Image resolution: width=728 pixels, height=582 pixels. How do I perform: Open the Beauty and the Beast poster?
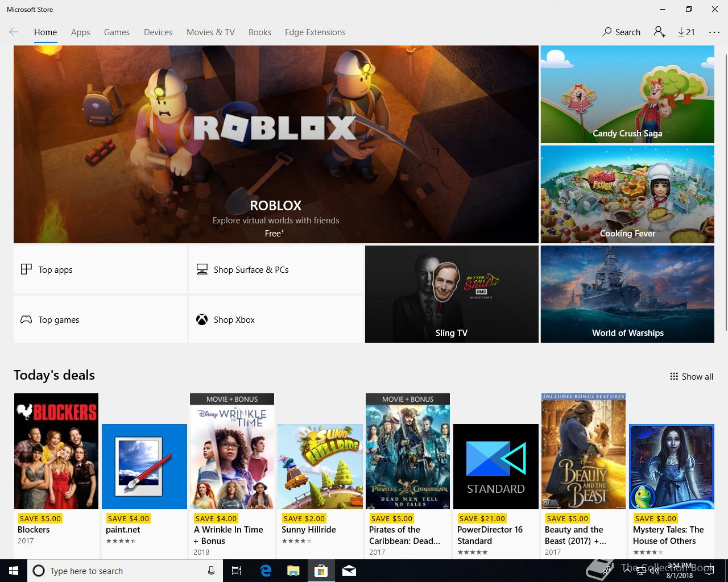point(584,451)
